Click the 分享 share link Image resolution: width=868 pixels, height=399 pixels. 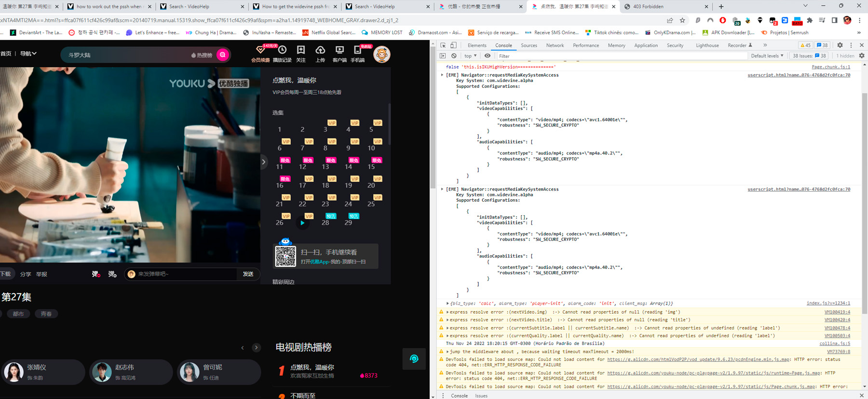[26, 274]
